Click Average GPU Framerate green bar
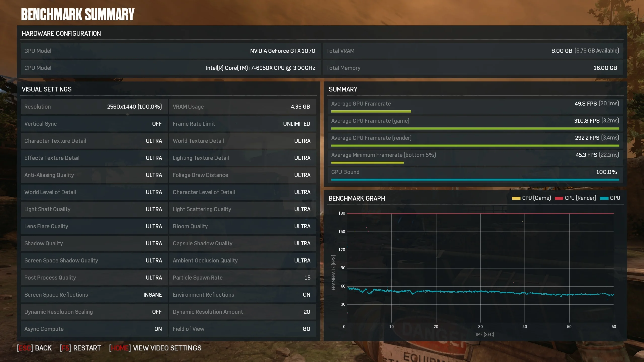The height and width of the screenshot is (362, 644). coord(371,111)
